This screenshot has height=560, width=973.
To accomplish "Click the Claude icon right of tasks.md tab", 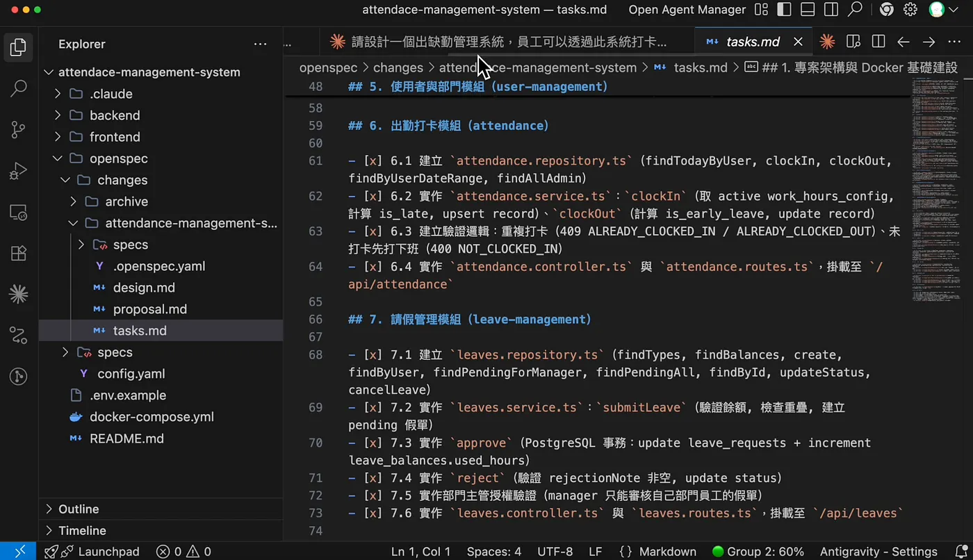I will tap(827, 42).
